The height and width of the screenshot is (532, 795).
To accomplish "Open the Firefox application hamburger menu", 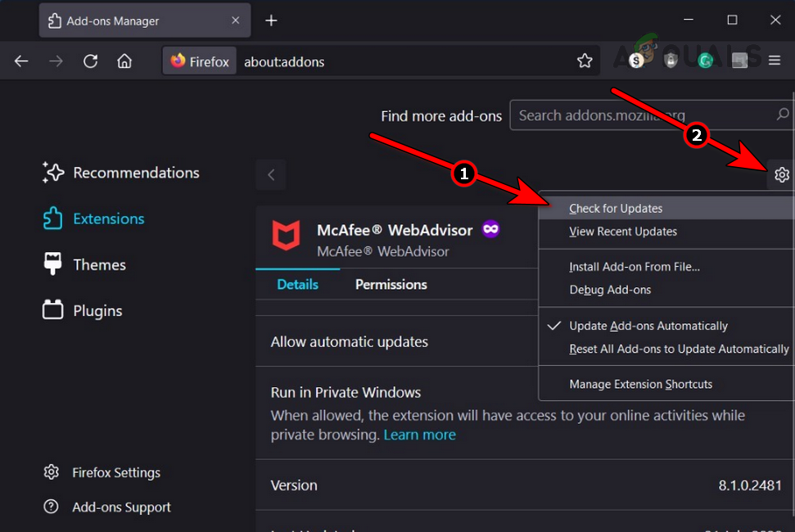I will click(x=775, y=60).
